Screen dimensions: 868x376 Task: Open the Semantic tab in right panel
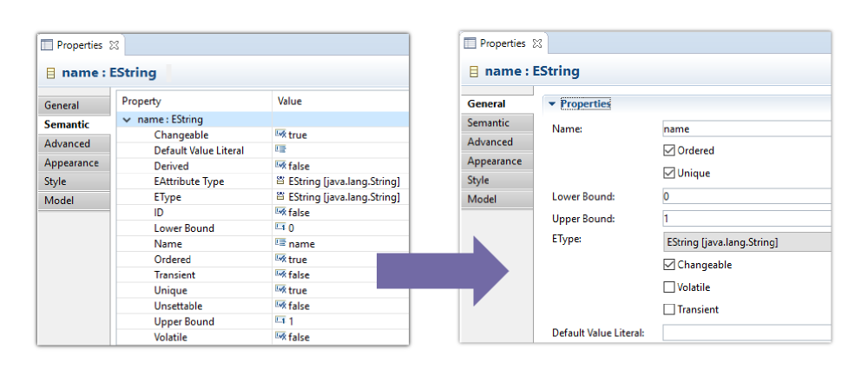tap(489, 122)
